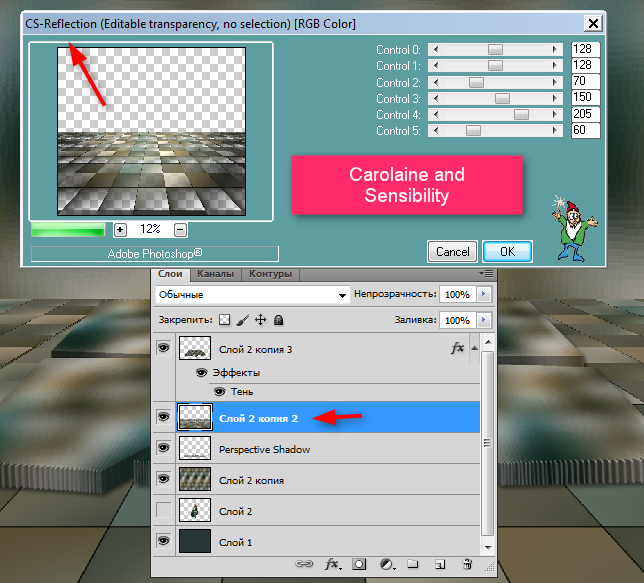Hide layer Слой 2 копия 3

coord(163,348)
